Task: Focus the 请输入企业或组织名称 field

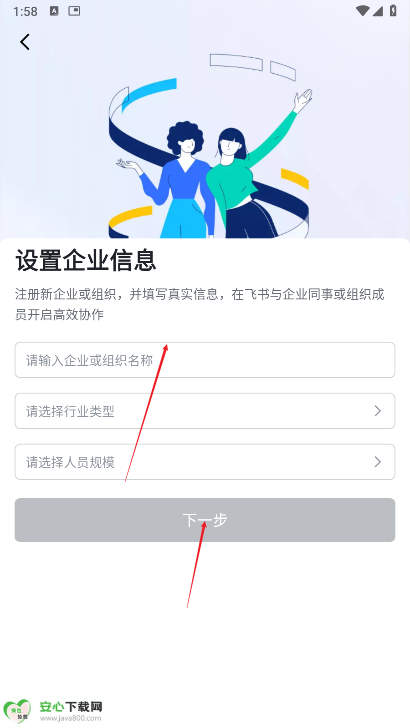Action: pos(205,360)
